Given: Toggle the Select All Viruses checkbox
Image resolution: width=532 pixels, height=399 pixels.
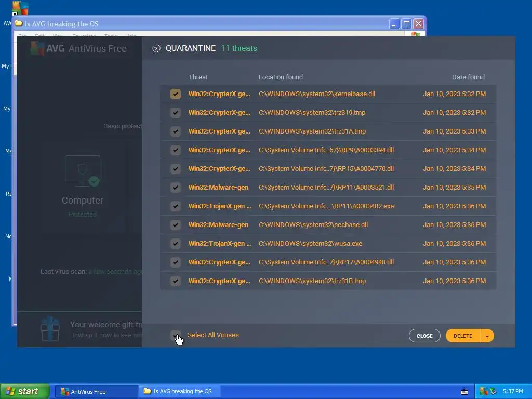Looking at the screenshot, I should point(176,335).
